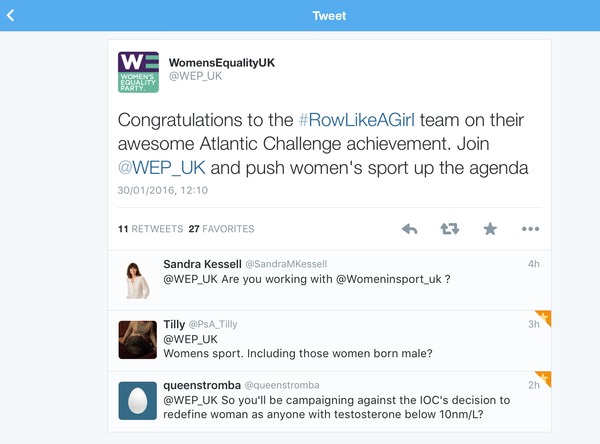Open the more options ellipsis menu

(530, 229)
